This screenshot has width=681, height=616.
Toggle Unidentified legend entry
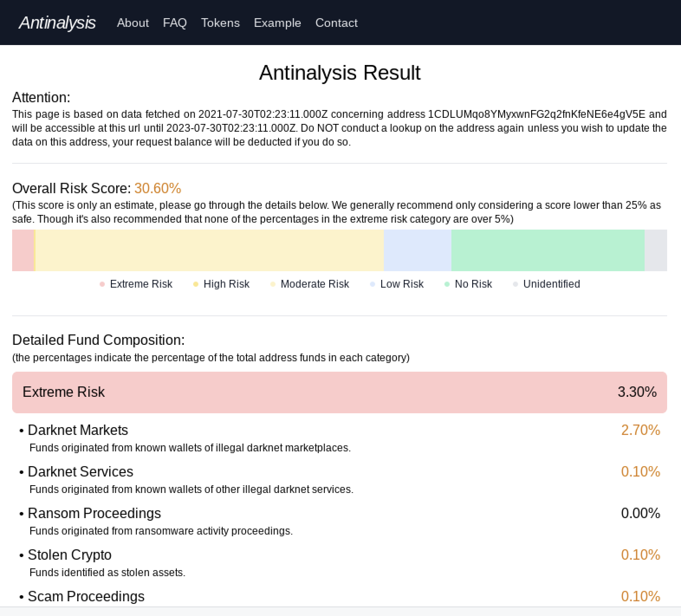pyautogui.click(x=546, y=284)
